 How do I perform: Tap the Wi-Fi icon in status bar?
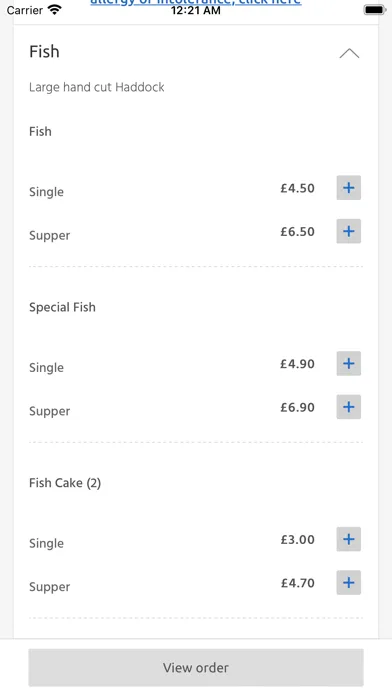(x=55, y=10)
